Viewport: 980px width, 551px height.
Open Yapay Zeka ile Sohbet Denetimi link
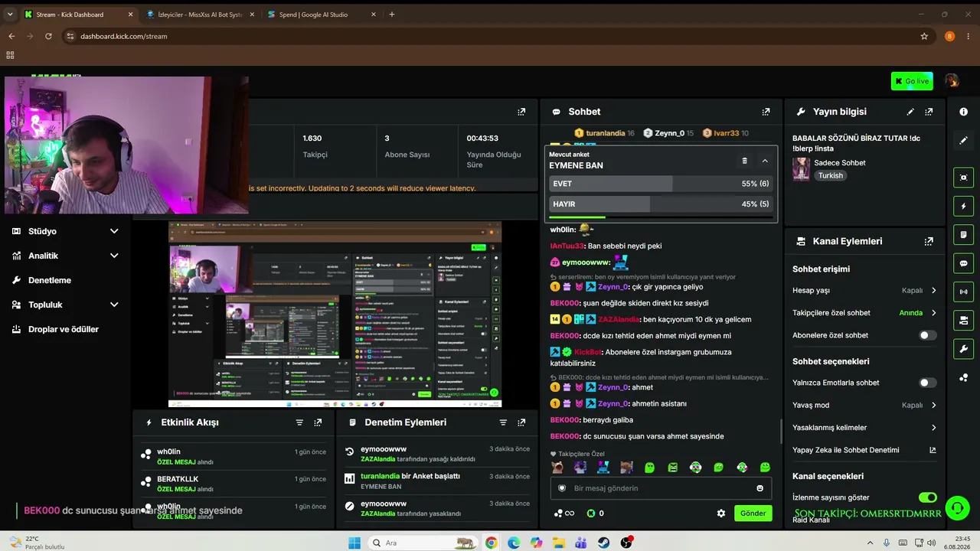click(x=864, y=450)
